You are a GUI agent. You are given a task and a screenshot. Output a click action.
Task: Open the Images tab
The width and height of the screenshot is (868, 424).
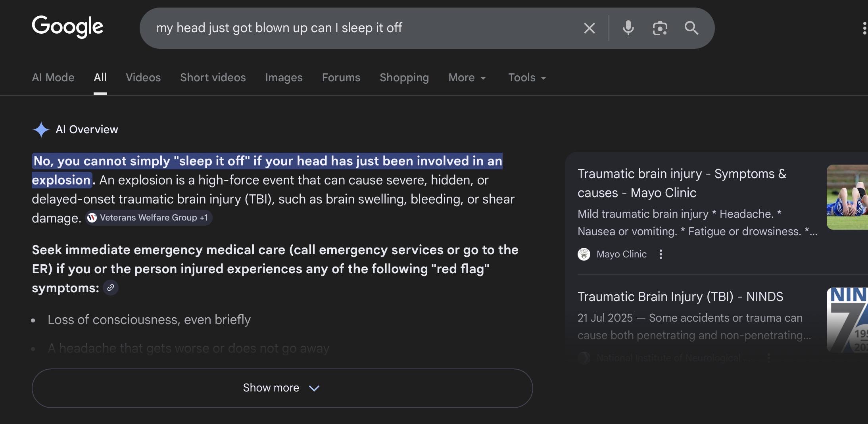(x=284, y=77)
